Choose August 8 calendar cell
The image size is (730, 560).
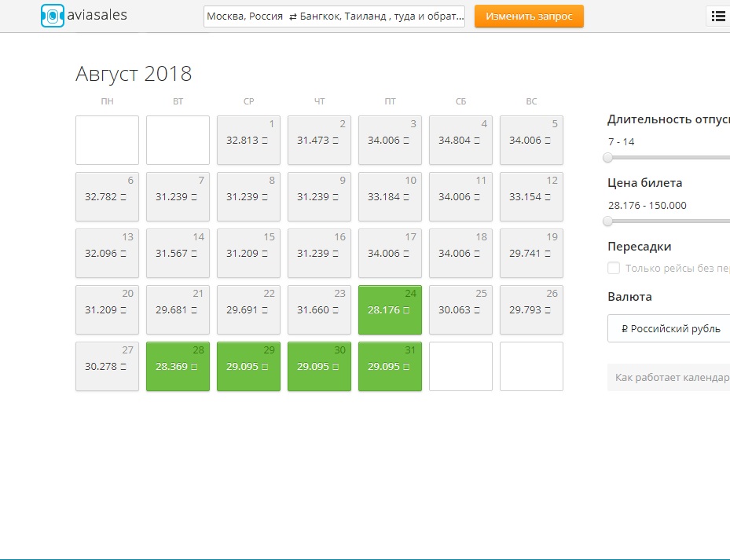pyautogui.click(x=248, y=197)
